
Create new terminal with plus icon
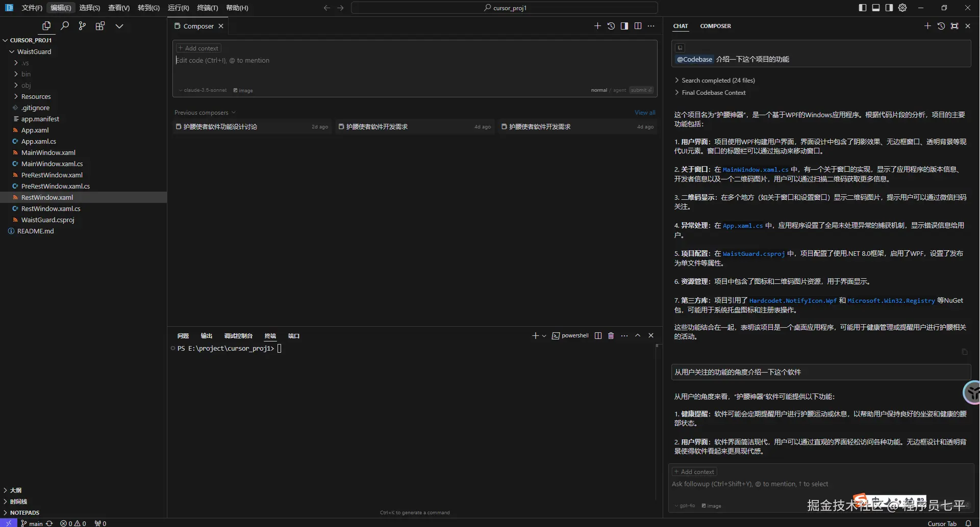(x=535, y=336)
